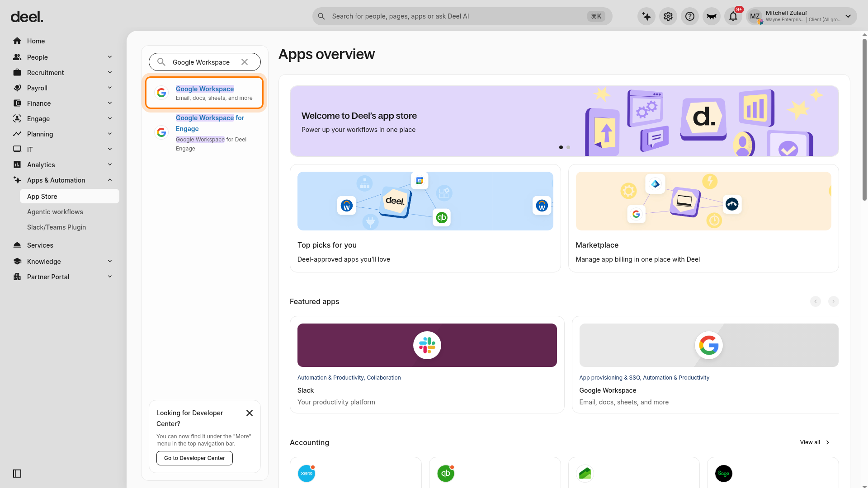Open the help question mark icon

(690, 16)
